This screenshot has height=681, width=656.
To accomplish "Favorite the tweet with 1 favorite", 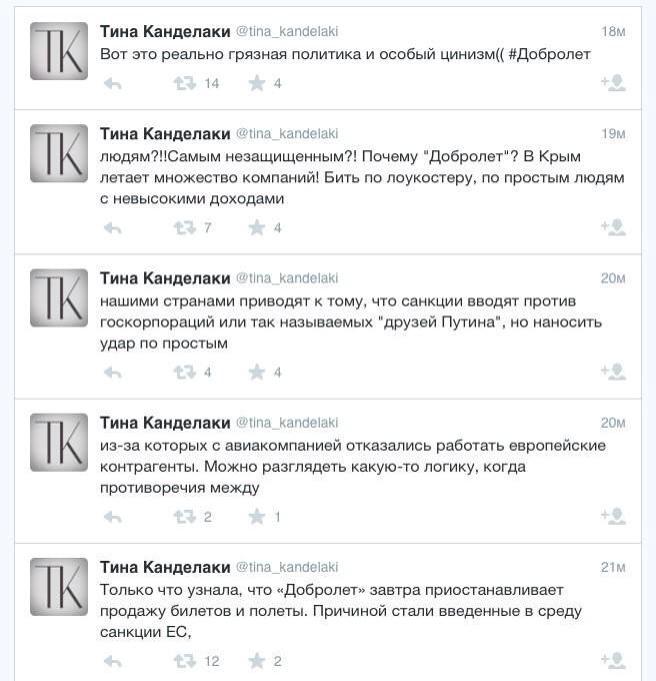I will click(257, 517).
